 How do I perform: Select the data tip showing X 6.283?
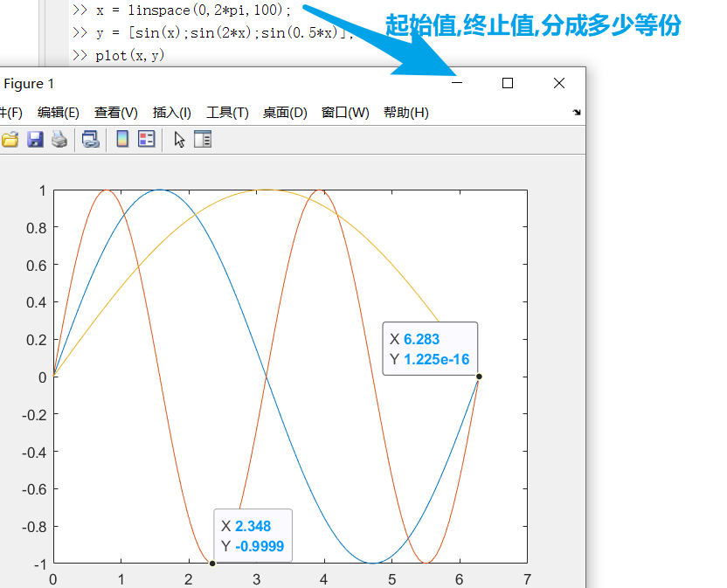(430, 349)
